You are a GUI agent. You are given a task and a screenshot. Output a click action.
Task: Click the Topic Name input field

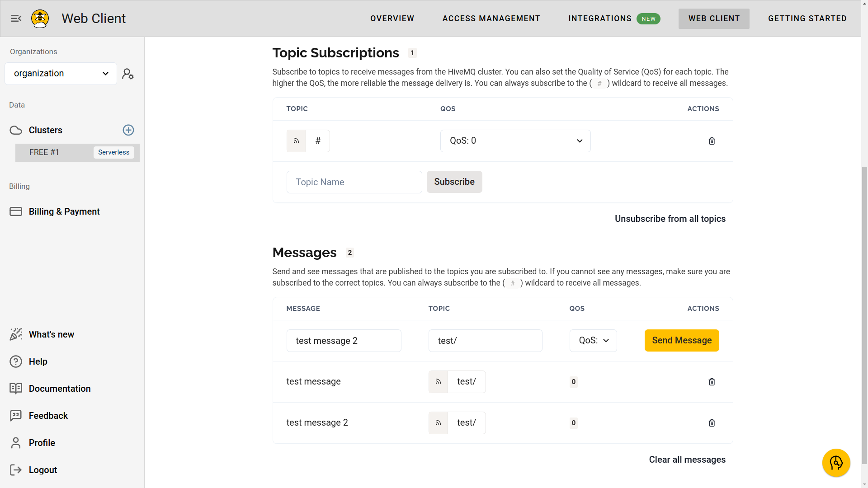point(354,182)
